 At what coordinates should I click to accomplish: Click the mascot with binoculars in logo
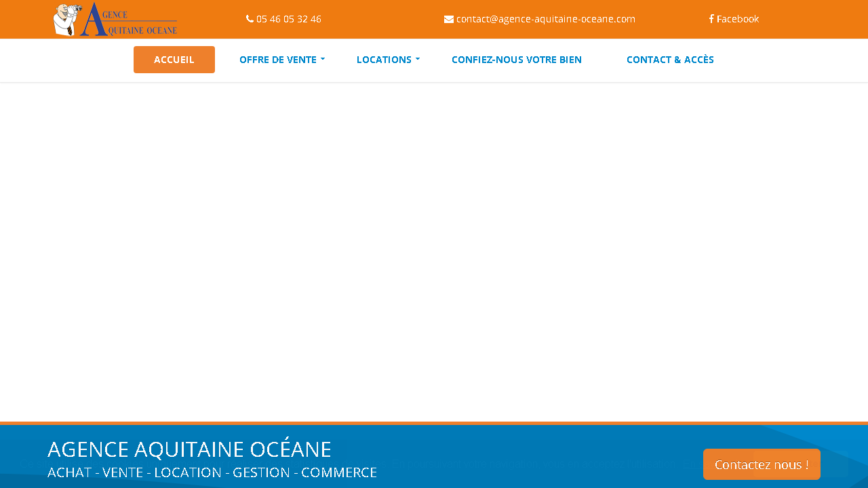(x=66, y=19)
